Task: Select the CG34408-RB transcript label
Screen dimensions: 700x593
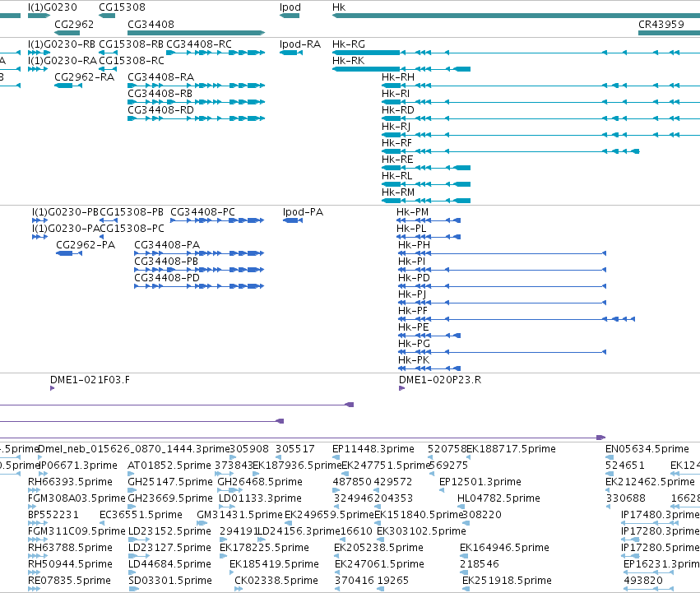Action: point(160,94)
